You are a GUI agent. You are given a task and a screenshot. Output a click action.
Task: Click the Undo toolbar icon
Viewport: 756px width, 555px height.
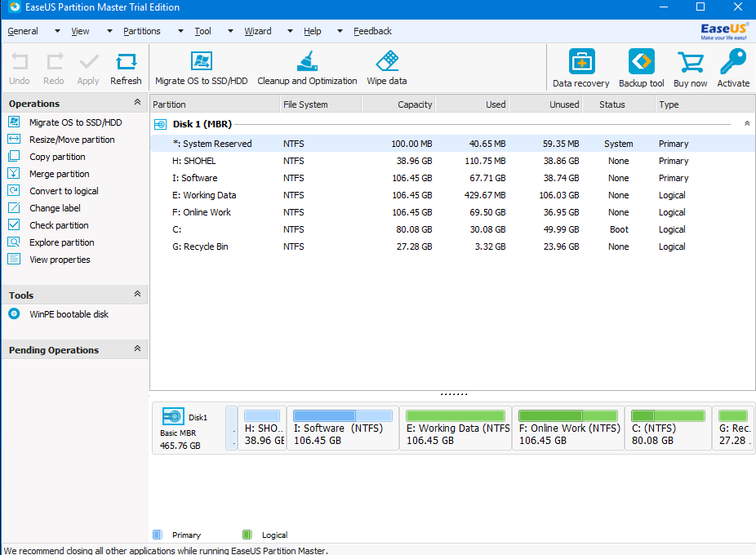(20, 62)
